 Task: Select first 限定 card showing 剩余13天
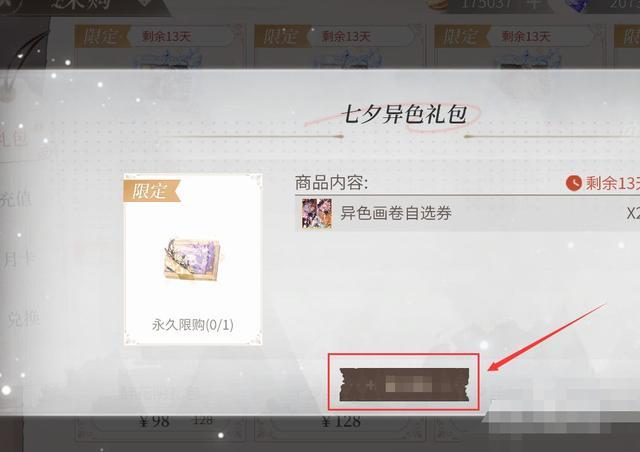tap(160, 46)
